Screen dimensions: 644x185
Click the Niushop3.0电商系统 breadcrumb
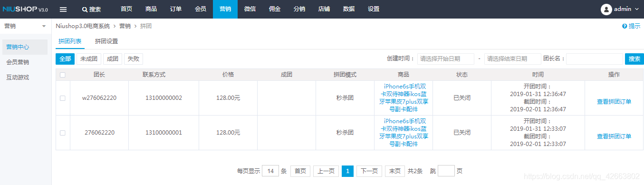click(83, 26)
